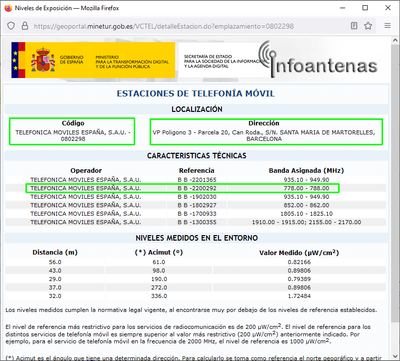Open the tracking protection shield icon
Screen dimensions: 400x361
pyautogui.click(x=11, y=26)
